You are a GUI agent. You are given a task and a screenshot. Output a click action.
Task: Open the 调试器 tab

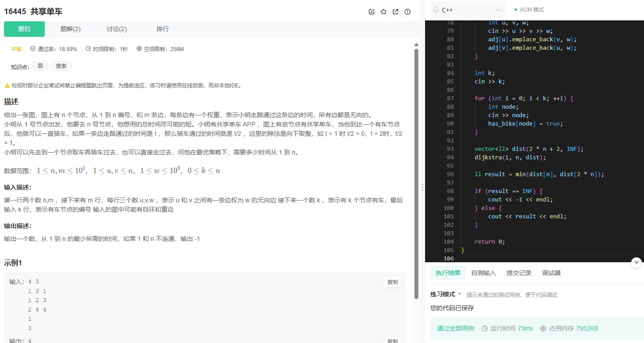pyautogui.click(x=551, y=273)
